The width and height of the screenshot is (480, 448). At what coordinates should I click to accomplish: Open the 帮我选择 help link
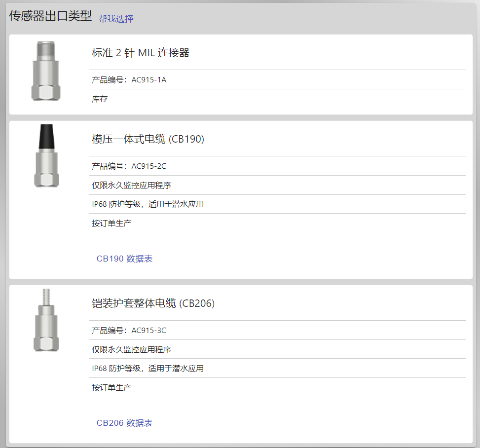click(x=116, y=19)
